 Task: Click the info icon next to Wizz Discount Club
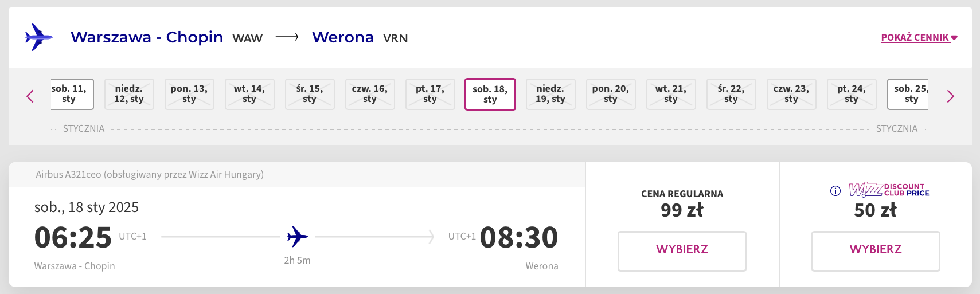[835, 191]
